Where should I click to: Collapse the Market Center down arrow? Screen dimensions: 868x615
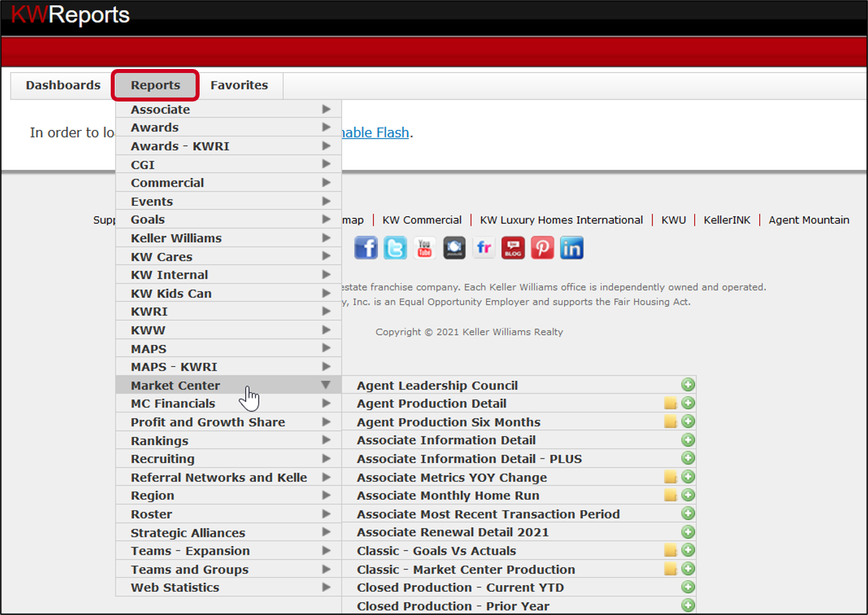[x=326, y=385]
